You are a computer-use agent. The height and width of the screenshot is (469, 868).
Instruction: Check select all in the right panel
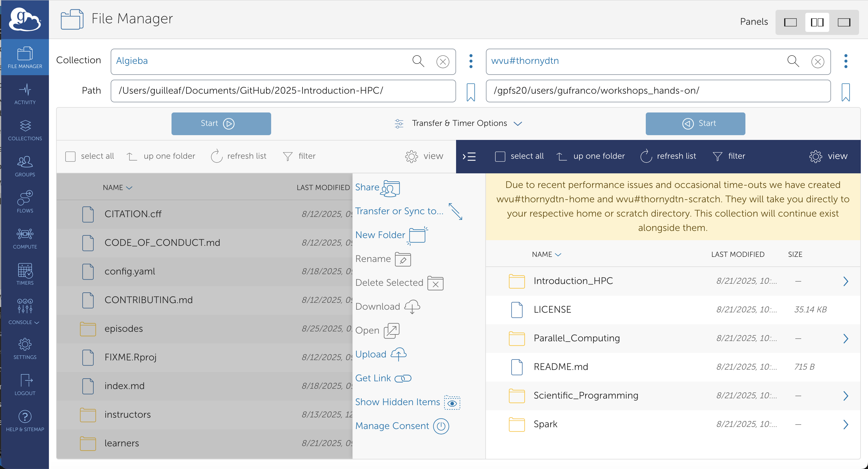point(500,156)
